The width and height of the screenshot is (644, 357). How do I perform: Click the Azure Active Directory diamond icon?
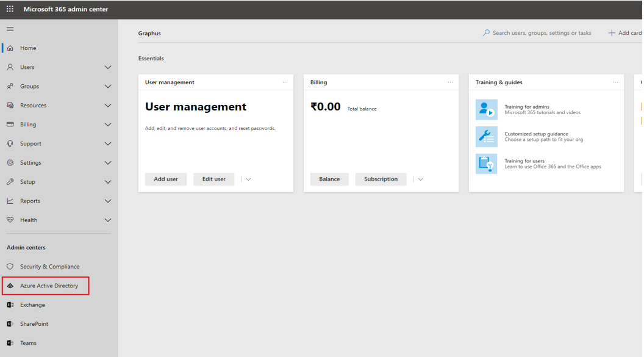tap(10, 286)
